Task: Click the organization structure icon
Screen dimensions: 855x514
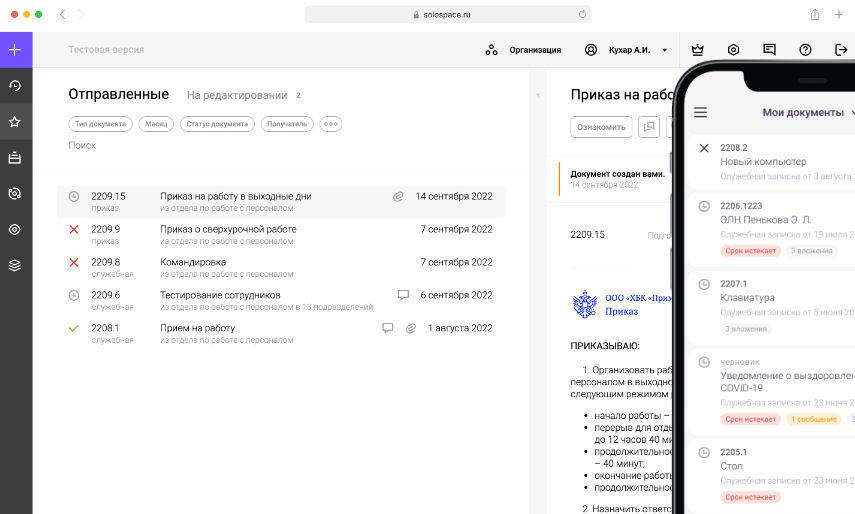Action: [x=491, y=50]
